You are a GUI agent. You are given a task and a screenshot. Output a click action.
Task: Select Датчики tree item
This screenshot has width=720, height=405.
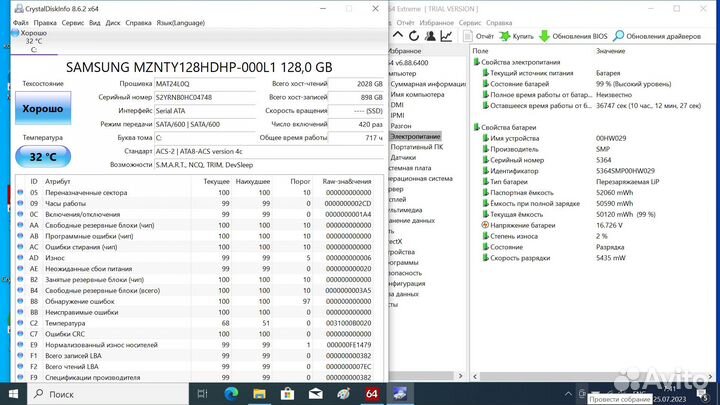(403, 158)
